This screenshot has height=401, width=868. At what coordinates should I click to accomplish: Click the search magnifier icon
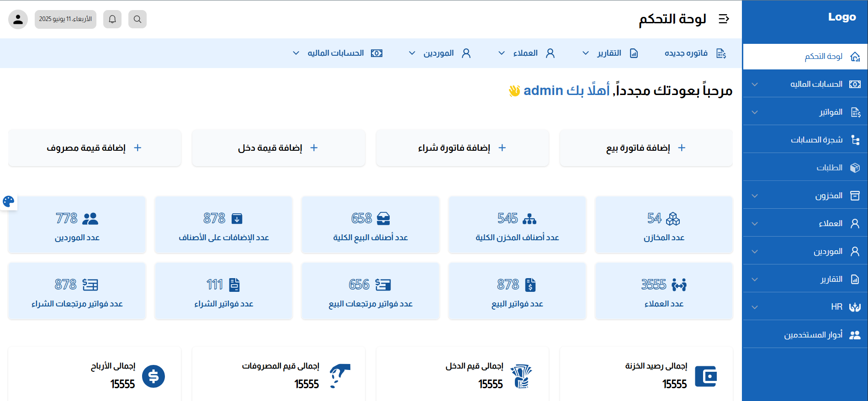tap(138, 19)
